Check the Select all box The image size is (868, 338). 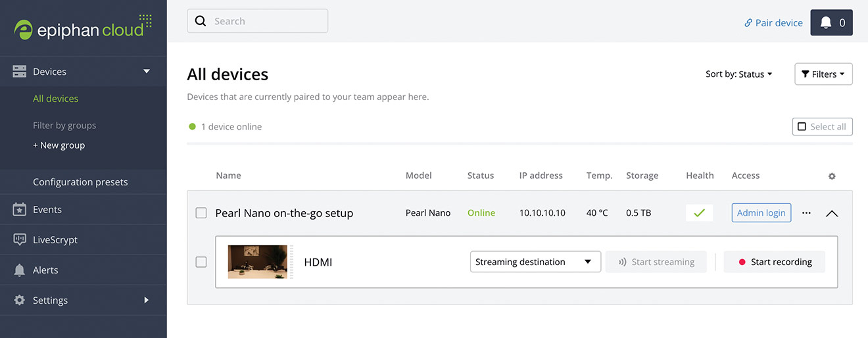802,127
